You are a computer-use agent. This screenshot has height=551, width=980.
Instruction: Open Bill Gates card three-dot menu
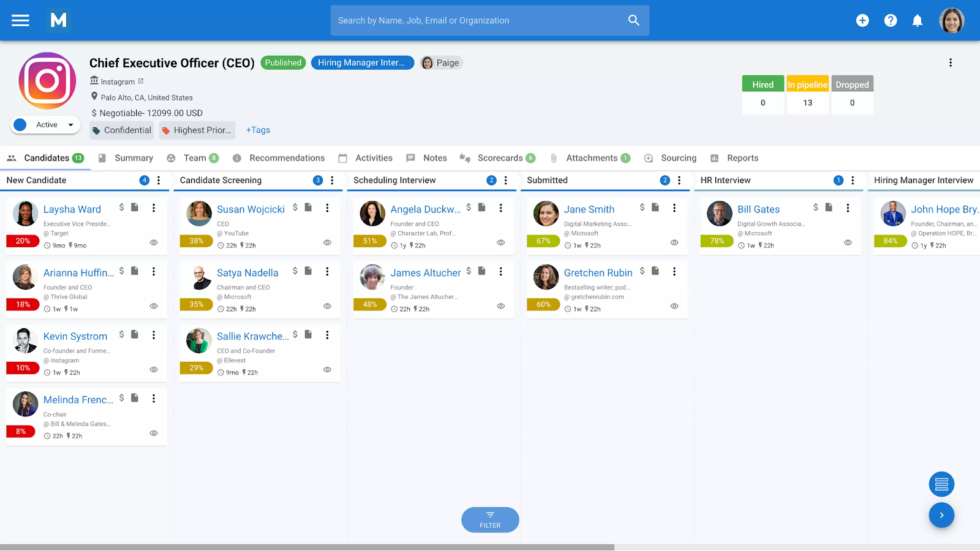tap(848, 208)
